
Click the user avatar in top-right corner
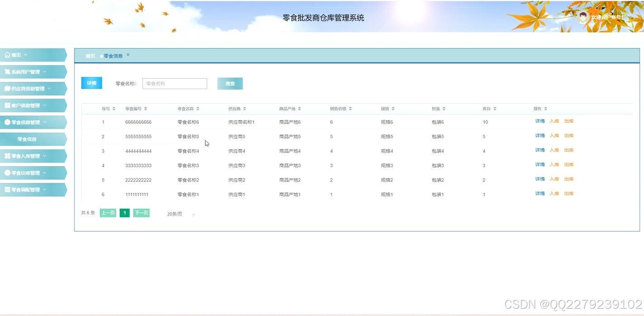(x=583, y=17)
